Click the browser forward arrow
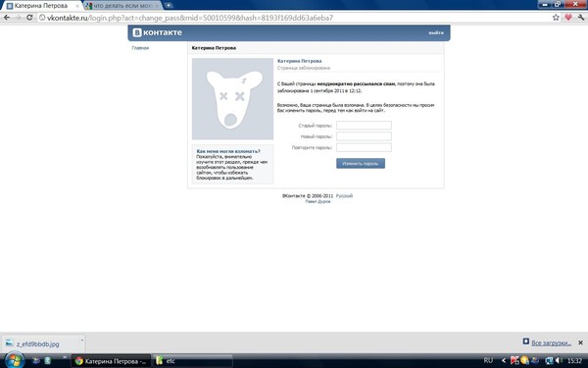The height and width of the screenshot is (368, 588). click(18, 18)
